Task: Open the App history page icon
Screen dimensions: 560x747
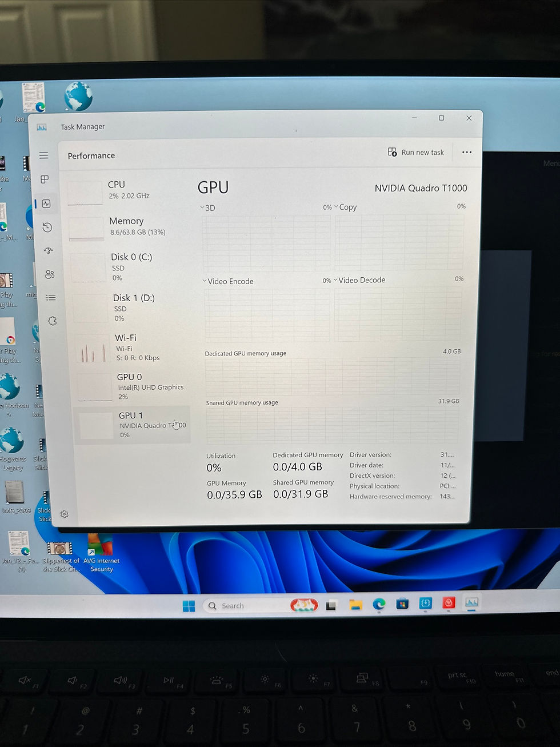Action: (47, 227)
